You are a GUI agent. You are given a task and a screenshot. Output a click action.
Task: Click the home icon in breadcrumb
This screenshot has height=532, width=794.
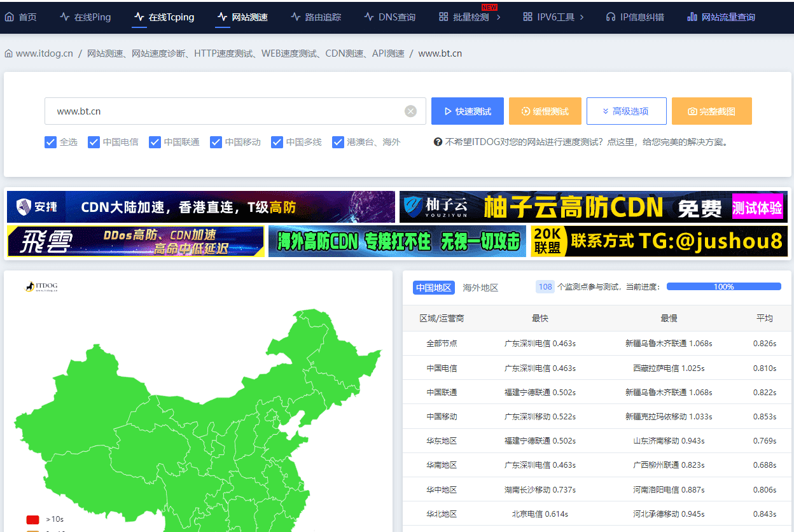[x=8, y=53]
